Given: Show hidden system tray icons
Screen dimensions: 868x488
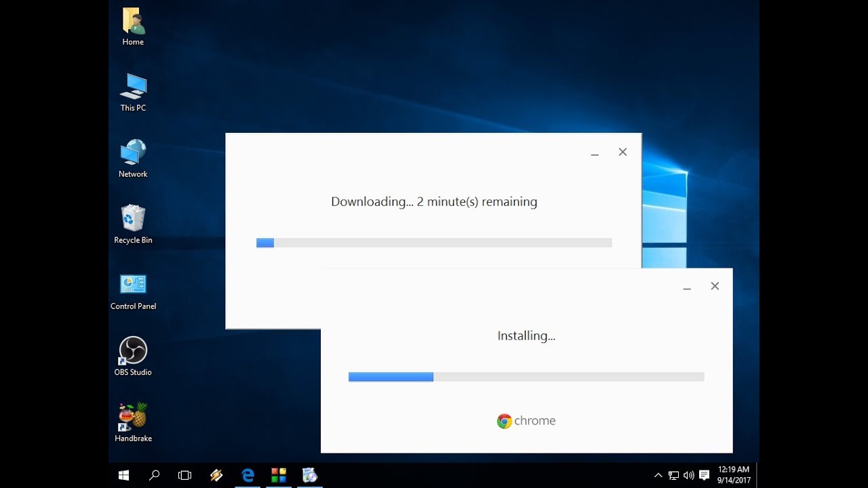Looking at the screenshot, I should click(658, 475).
